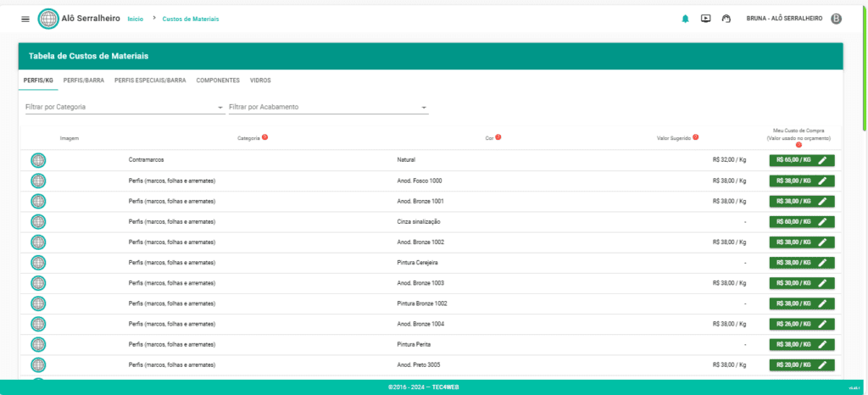Switch to the PERFIS/BARRA tab

tap(83, 81)
